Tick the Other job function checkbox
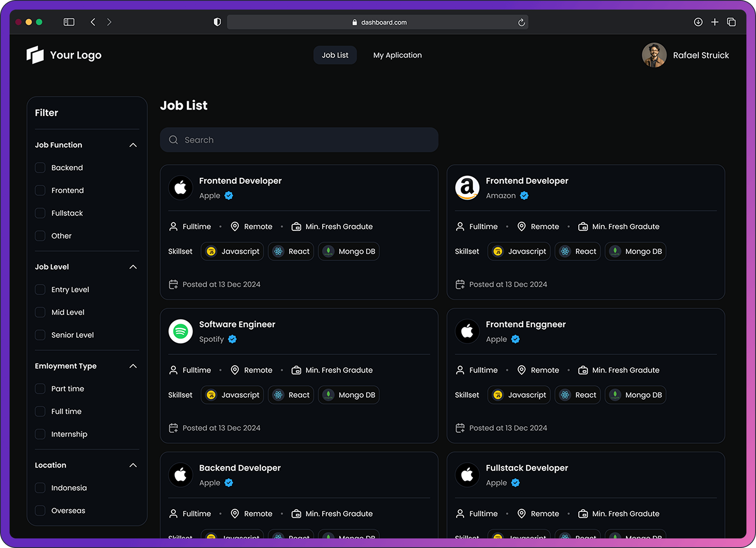This screenshot has height=548, width=756. (40, 236)
